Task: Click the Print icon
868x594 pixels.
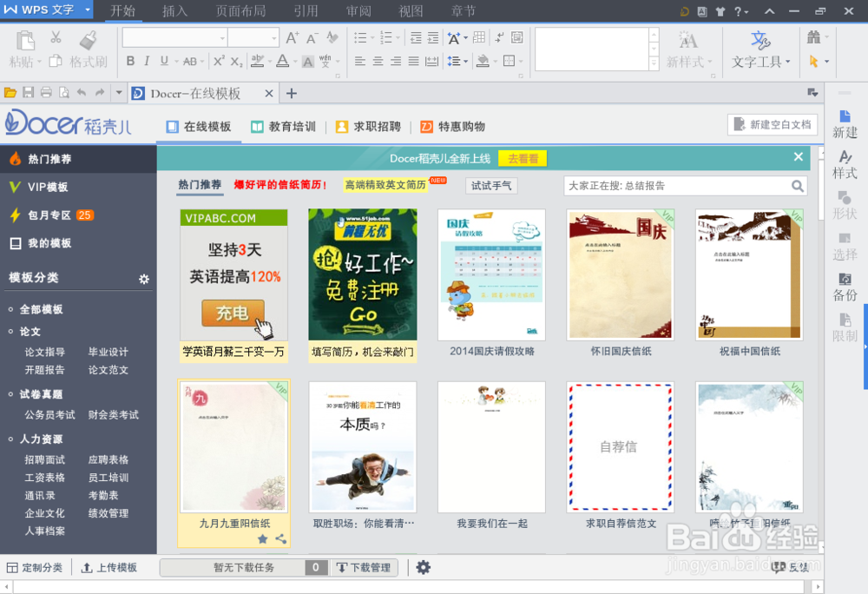Action: [47, 92]
